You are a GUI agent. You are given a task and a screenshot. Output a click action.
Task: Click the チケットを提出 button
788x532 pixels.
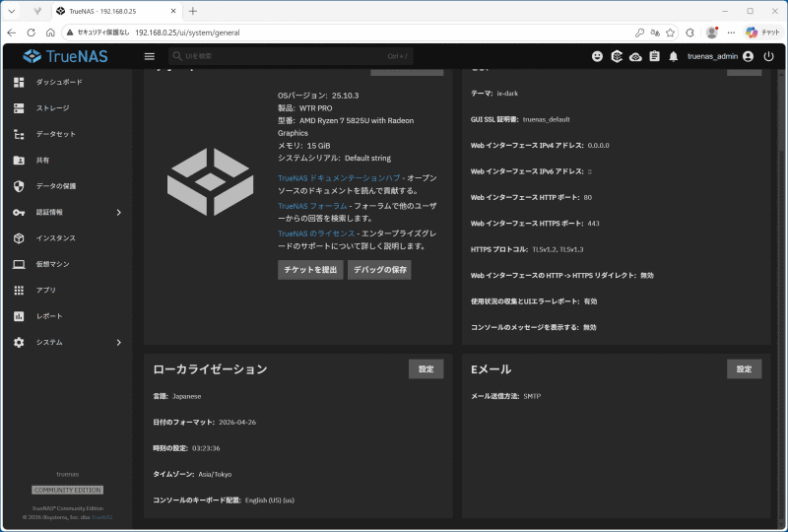[310, 270]
